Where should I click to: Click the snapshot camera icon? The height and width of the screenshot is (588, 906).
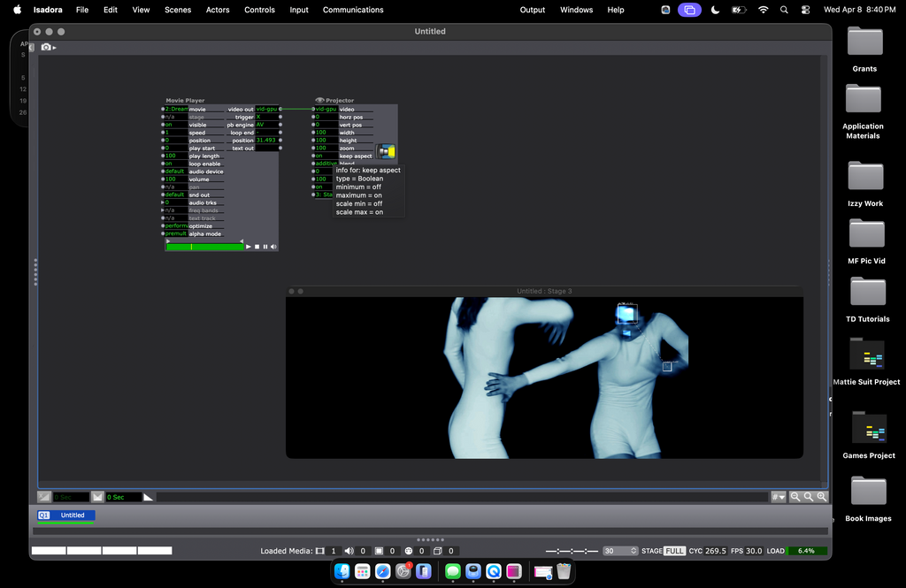click(46, 47)
